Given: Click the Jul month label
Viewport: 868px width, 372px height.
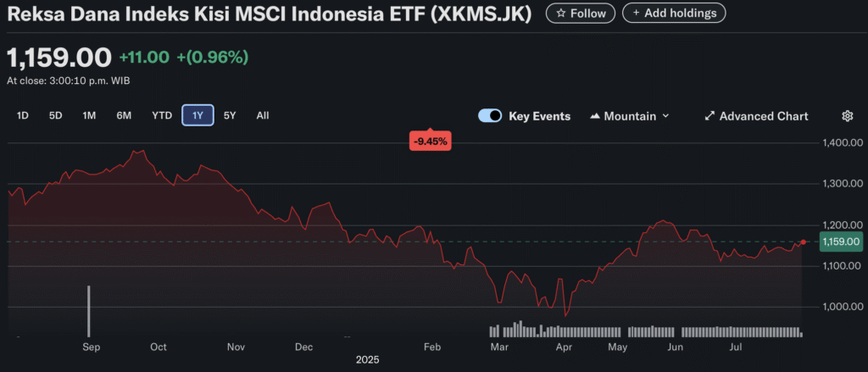Looking at the screenshot, I should pyautogui.click(x=736, y=347).
